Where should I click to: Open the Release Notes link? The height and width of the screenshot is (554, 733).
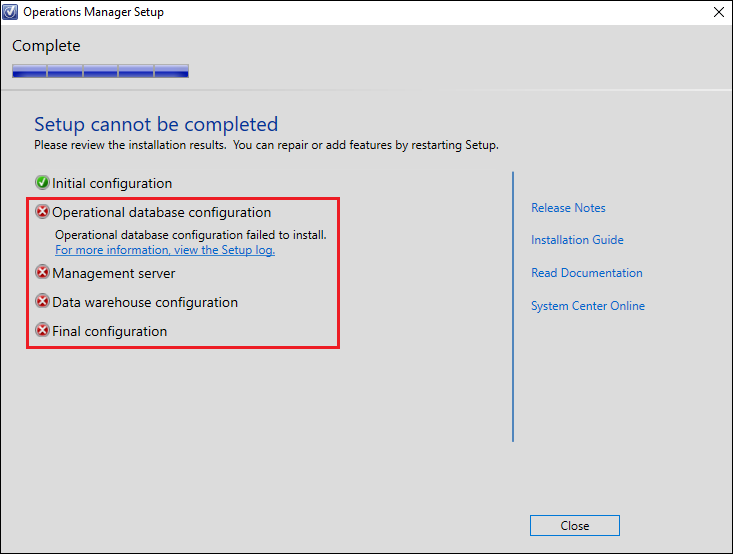click(x=568, y=208)
